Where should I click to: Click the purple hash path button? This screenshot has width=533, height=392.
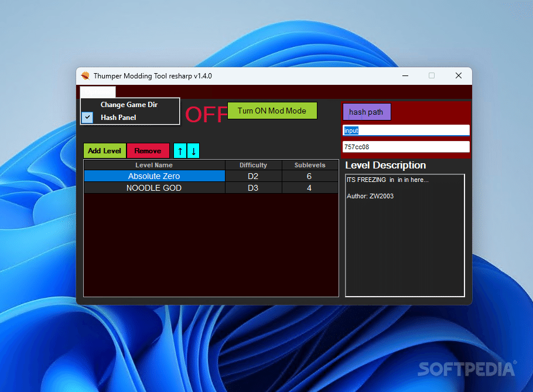(367, 112)
